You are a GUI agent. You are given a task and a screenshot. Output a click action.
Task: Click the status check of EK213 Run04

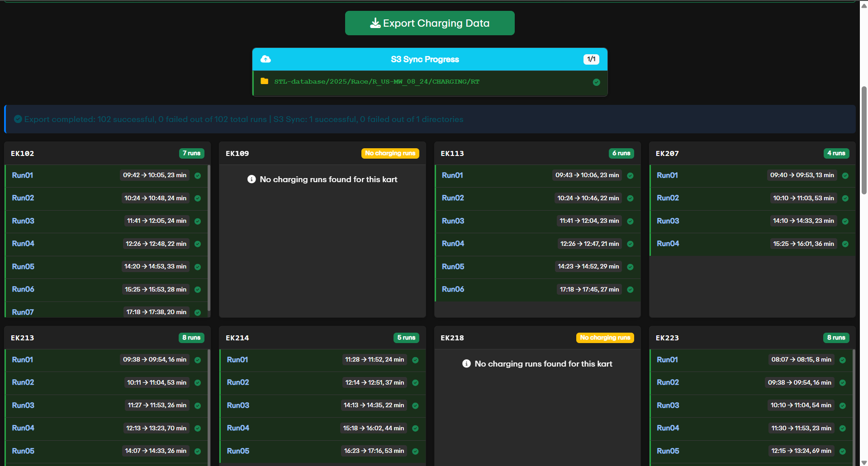click(x=198, y=428)
